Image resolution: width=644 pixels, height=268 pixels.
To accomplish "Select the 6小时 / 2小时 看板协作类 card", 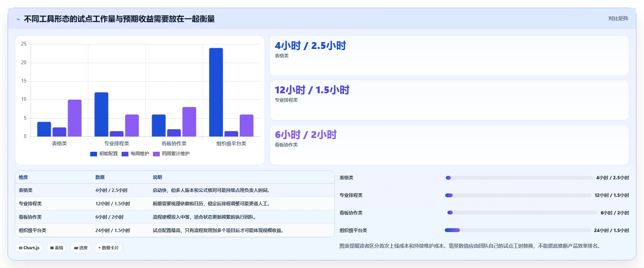I will 449,145.
